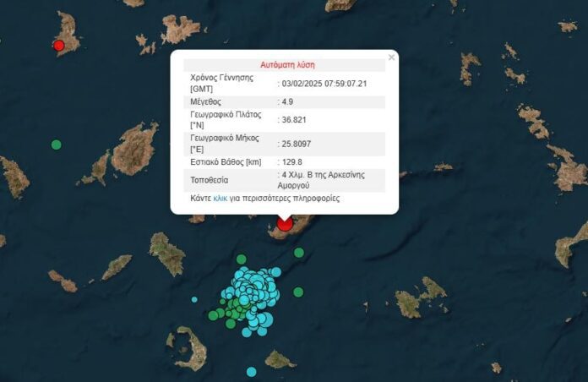Screen dimensions: 588x382
Task: Select the lone cyan marker at the bottom of the map
Action: click(x=251, y=372)
